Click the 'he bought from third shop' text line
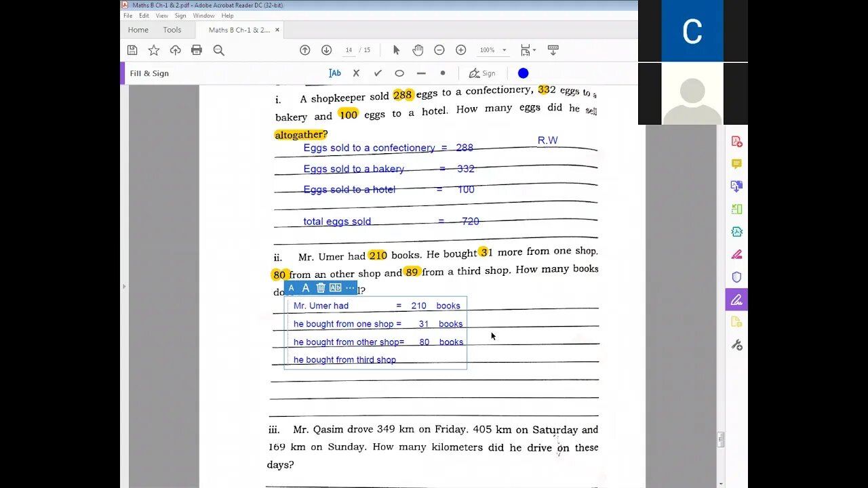868x488 pixels. tap(344, 360)
